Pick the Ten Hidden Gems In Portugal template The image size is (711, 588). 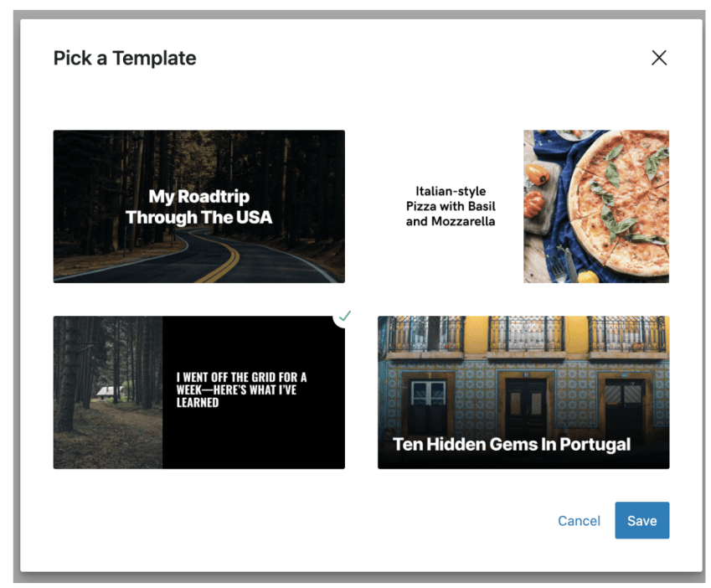(x=523, y=391)
